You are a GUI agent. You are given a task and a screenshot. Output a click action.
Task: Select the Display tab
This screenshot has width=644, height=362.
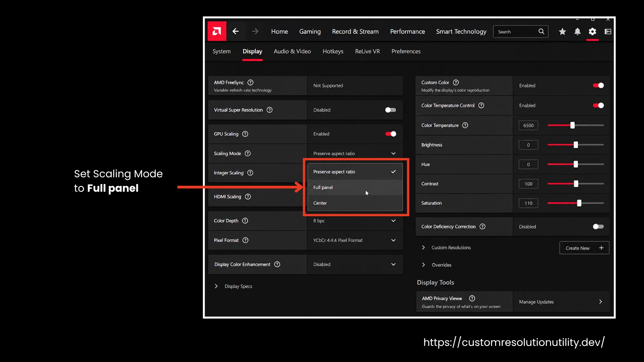[x=252, y=51]
